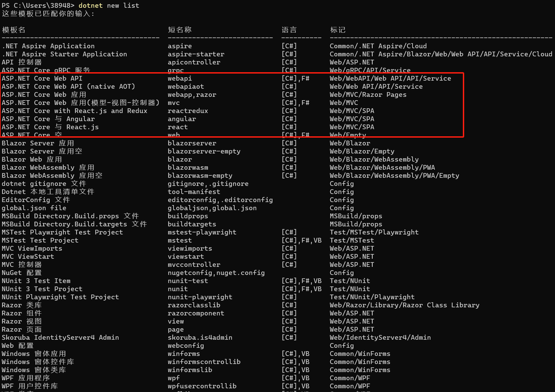The width and height of the screenshot is (555, 392).
Task: Click 'Web/Razor/Library/Razor Class Library' tag
Action: [x=405, y=305]
